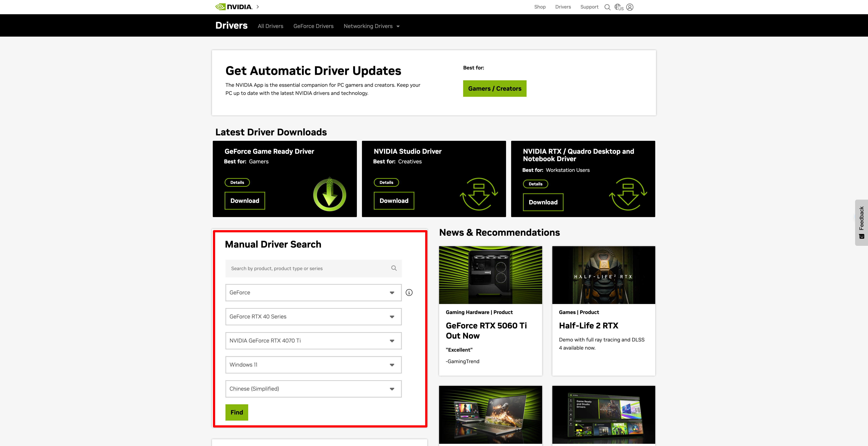Image resolution: width=868 pixels, height=446 pixels.
Task: Open the Half-Life 2 RTX headline
Action: click(x=589, y=326)
